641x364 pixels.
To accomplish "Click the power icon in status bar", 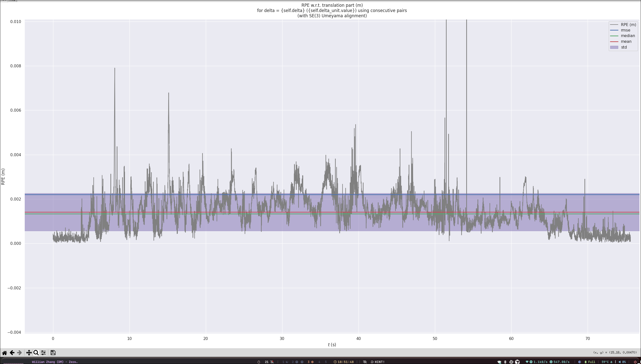I will point(635,362).
